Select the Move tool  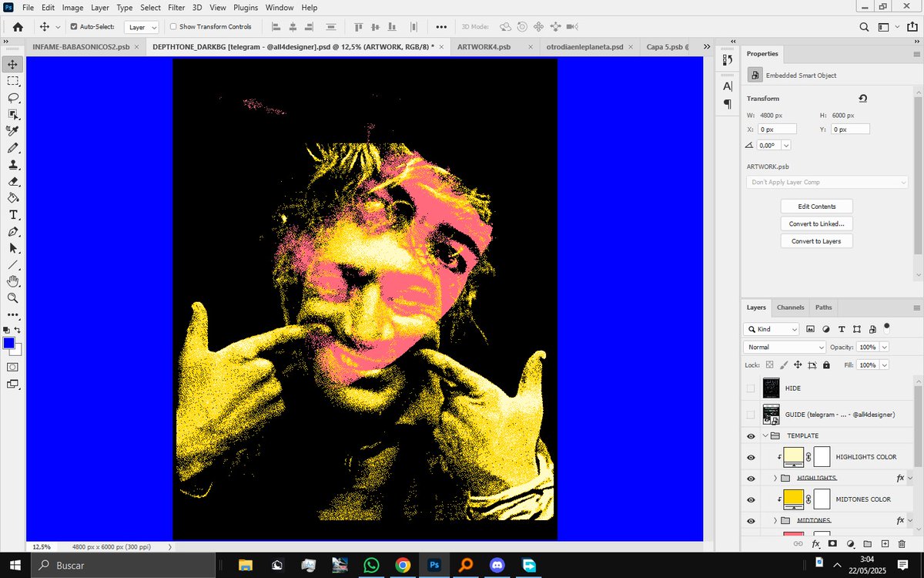click(x=13, y=64)
